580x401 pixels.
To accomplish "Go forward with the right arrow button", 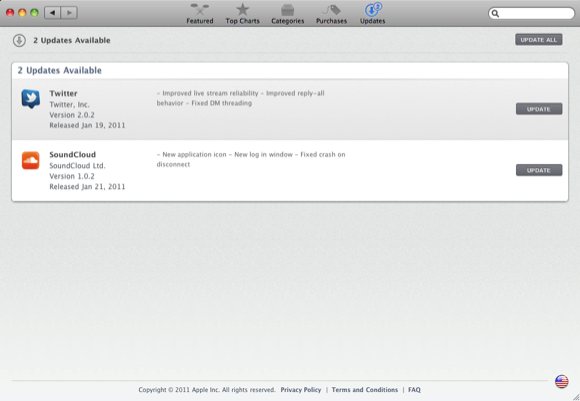I will click(69, 13).
